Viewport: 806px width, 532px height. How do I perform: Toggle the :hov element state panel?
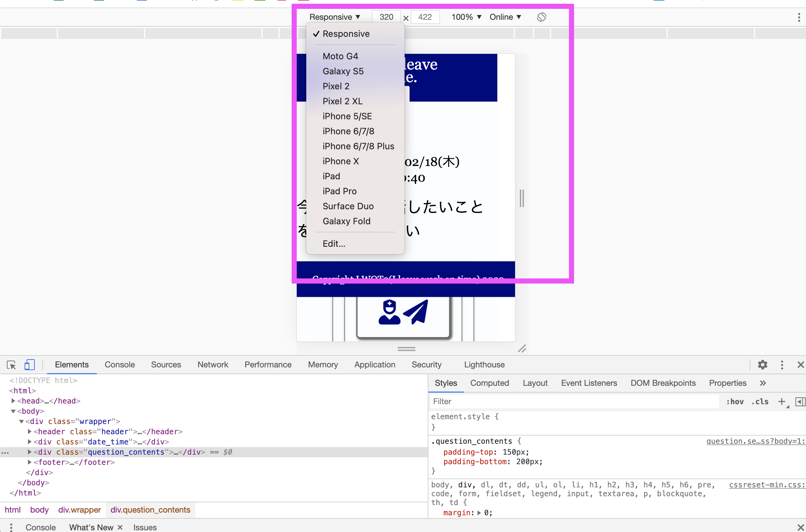735,401
